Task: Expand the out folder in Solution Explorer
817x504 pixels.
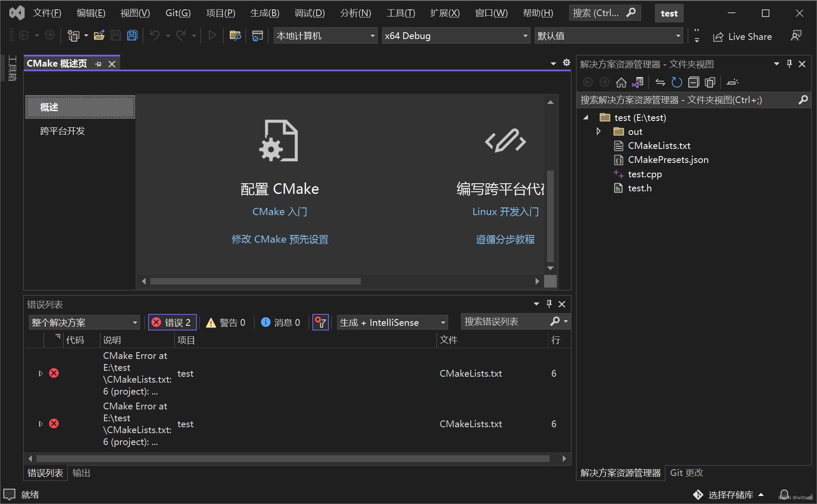Action: point(598,132)
